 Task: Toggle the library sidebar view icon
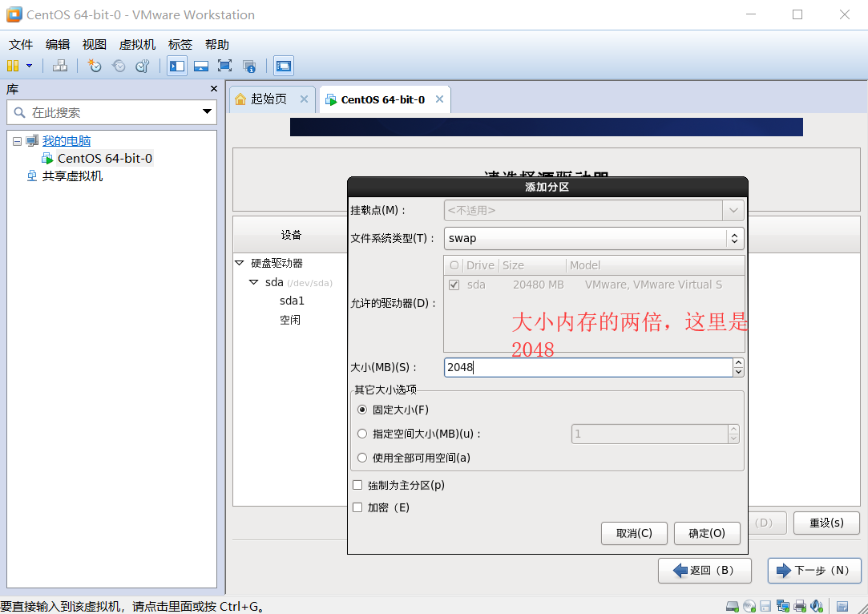(177, 66)
